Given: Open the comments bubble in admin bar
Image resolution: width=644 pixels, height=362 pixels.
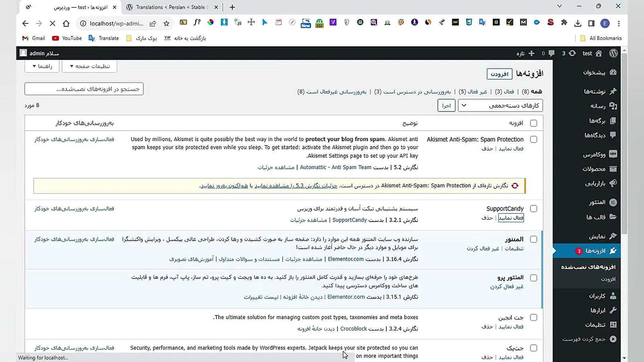Looking at the screenshot, I should 548,53.
